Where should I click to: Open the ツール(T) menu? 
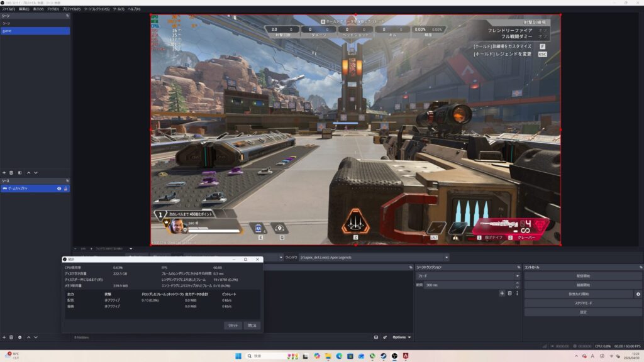pos(119,9)
